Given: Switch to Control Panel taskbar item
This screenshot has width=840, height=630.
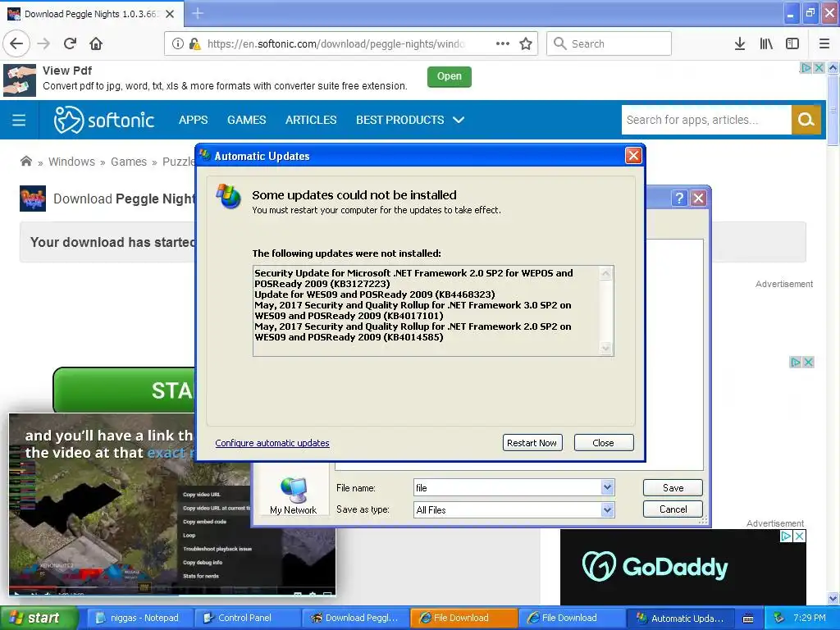Looking at the screenshot, I should pos(247,619).
